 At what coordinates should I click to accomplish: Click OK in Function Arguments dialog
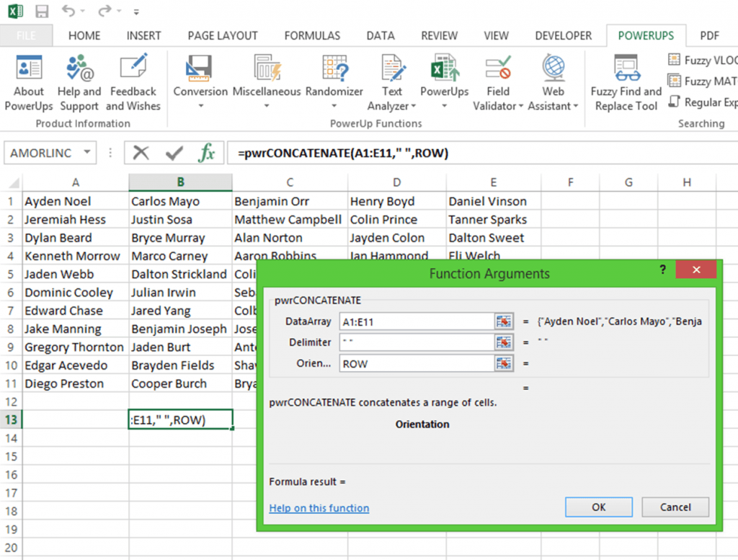click(599, 507)
